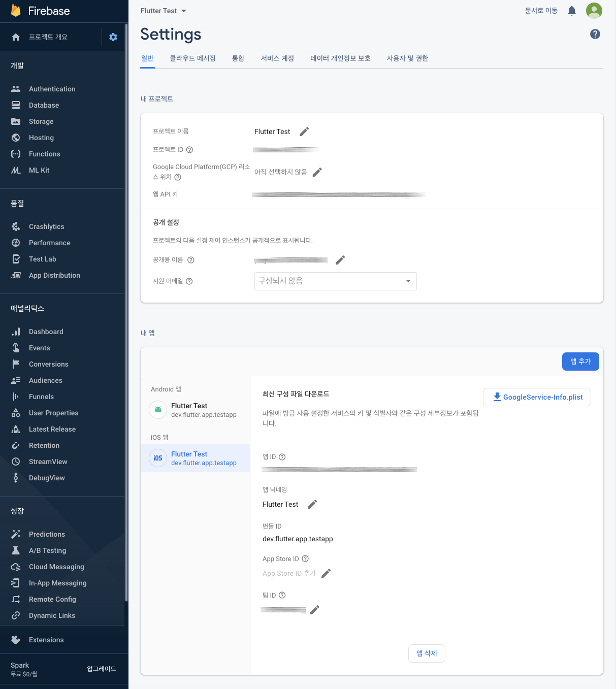Screen dimensions: 616x689
Task: Show help for support email
Action: tap(189, 281)
